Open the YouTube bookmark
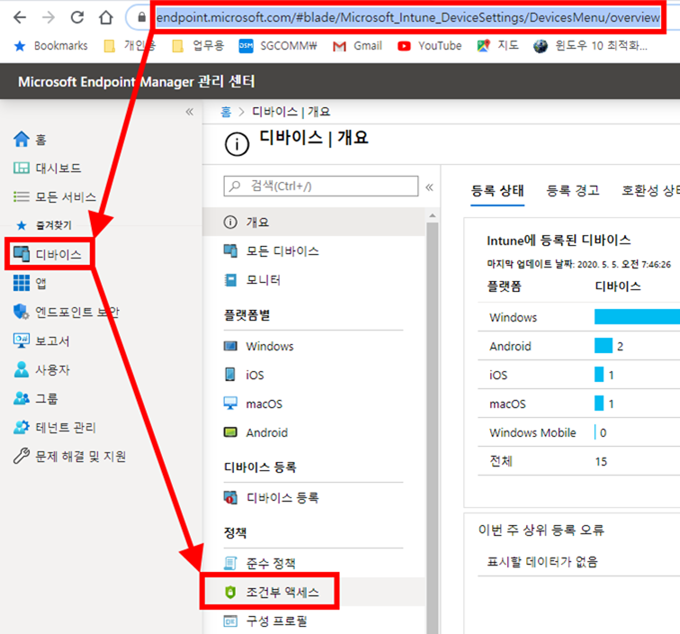The height and width of the screenshot is (634, 680). tap(429, 46)
